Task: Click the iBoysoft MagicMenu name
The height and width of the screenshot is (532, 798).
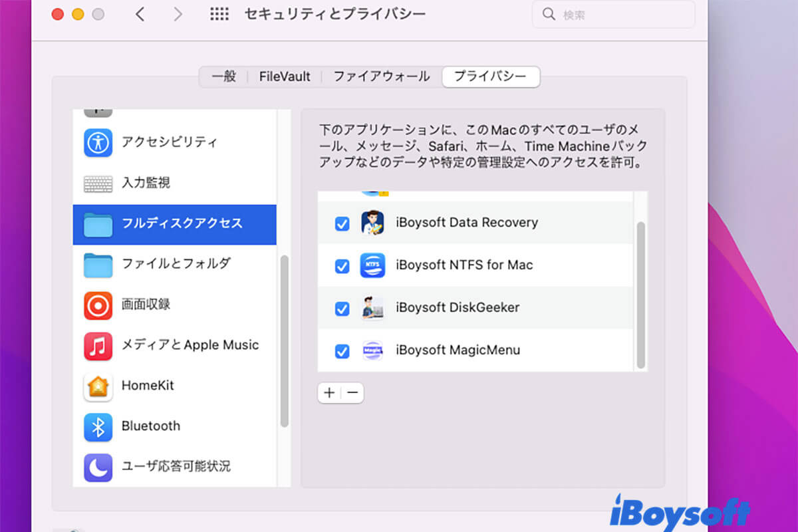Action: point(458,350)
